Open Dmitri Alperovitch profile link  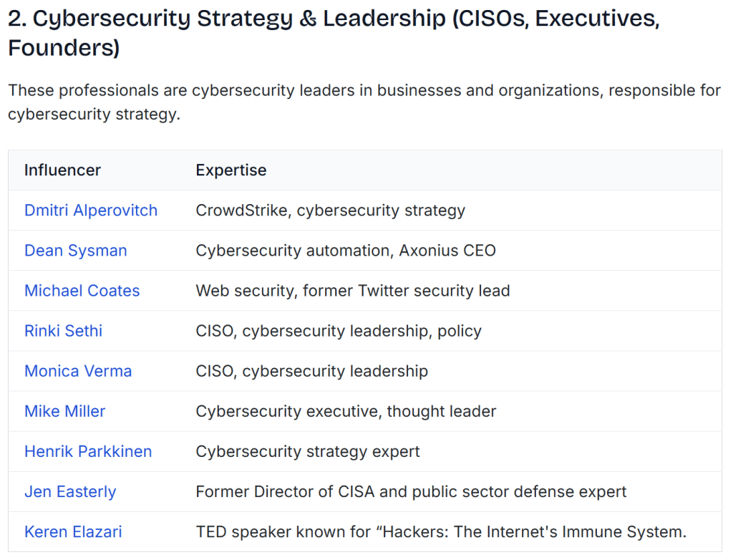pos(91,211)
